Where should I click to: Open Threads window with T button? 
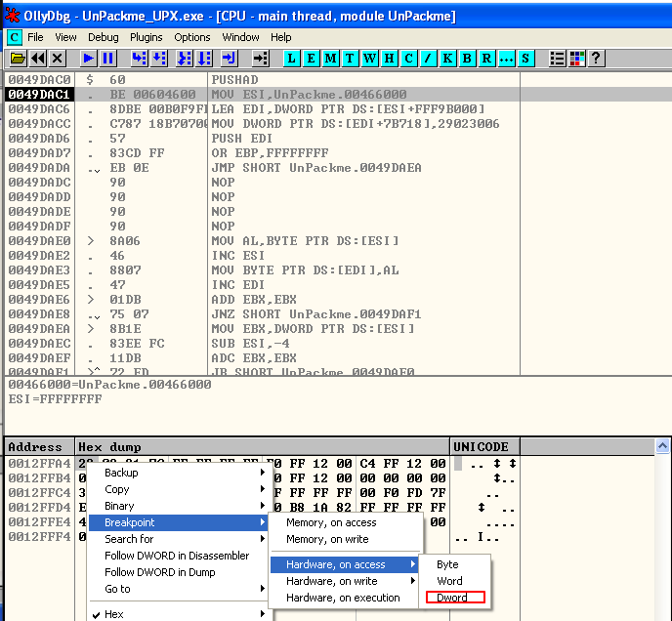[350, 59]
